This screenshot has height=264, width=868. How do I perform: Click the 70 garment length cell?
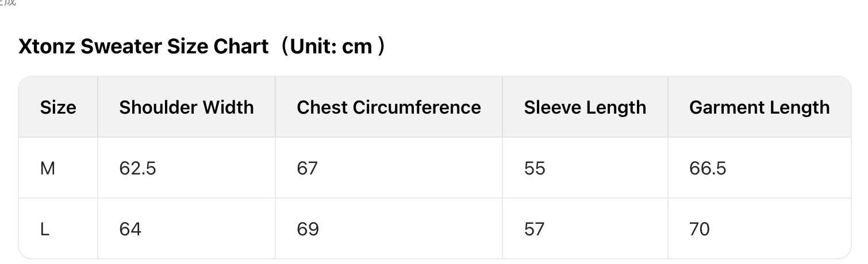(x=699, y=229)
